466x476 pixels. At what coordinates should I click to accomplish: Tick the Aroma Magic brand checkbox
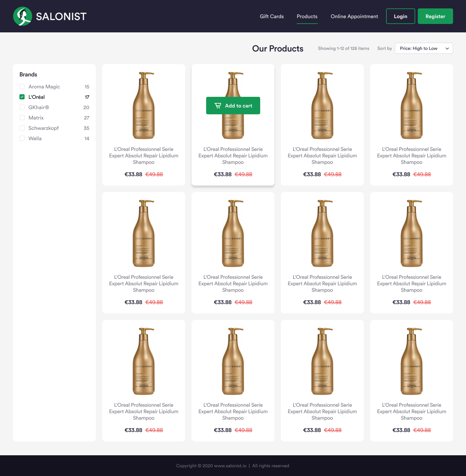(22, 86)
